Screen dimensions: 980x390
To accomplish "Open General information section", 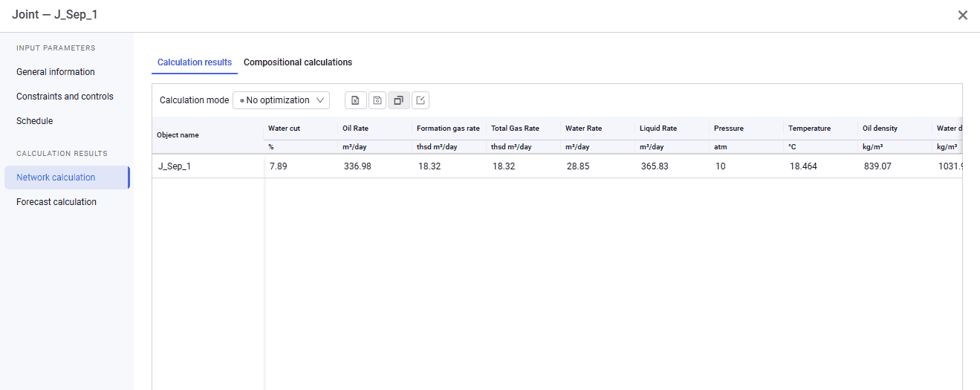I will pos(56,72).
